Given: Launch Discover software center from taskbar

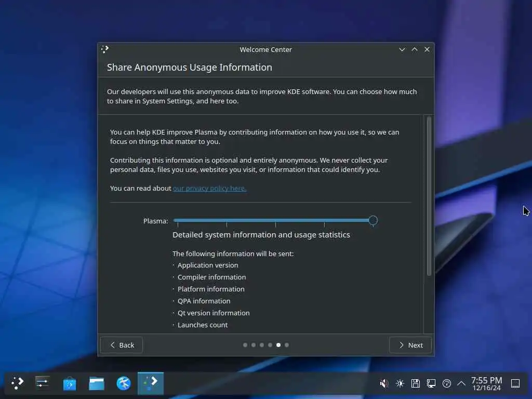Looking at the screenshot, I should [x=70, y=383].
